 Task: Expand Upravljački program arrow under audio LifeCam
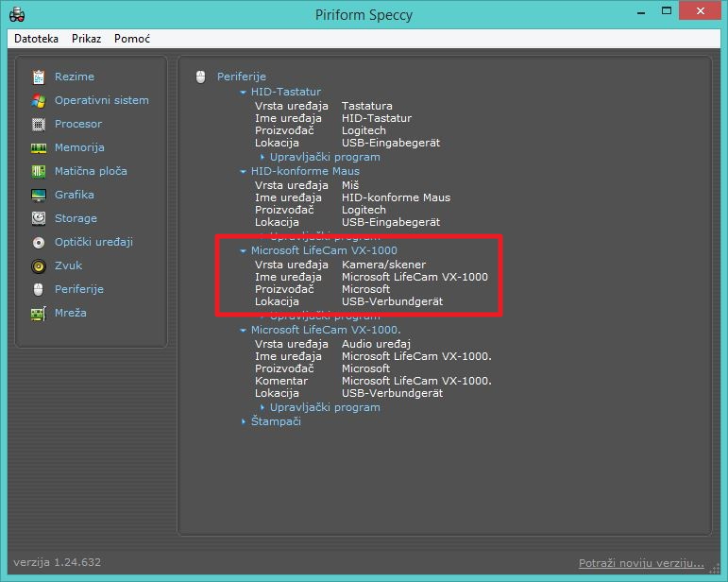(262, 407)
